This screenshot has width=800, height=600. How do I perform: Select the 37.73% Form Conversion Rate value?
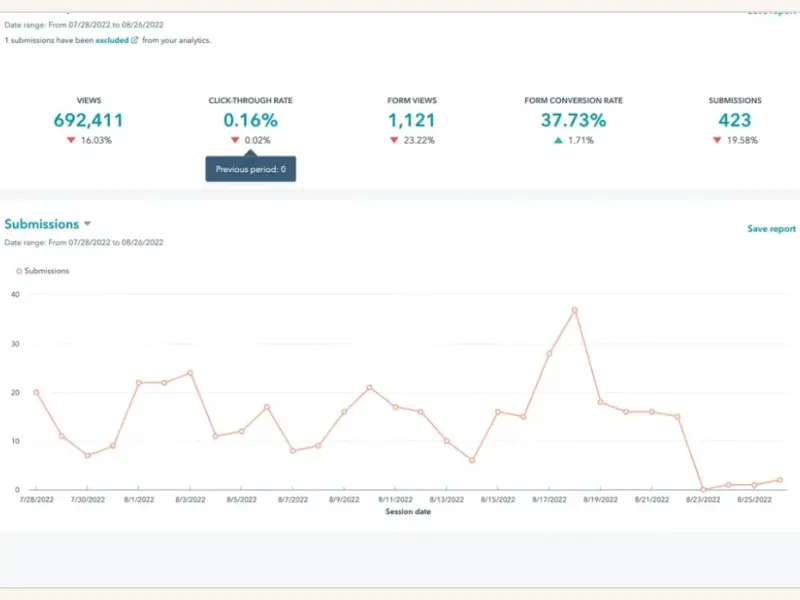573,120
